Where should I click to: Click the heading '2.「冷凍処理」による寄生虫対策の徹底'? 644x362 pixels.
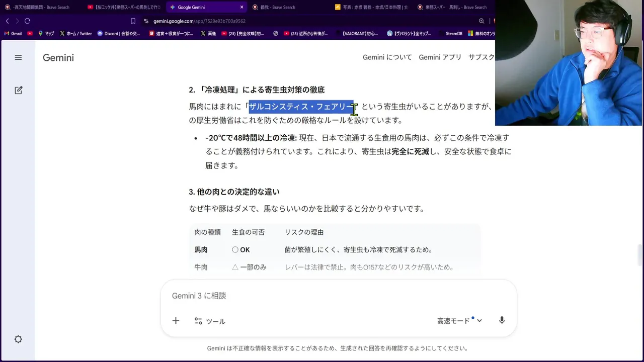(x=257, y=89)
